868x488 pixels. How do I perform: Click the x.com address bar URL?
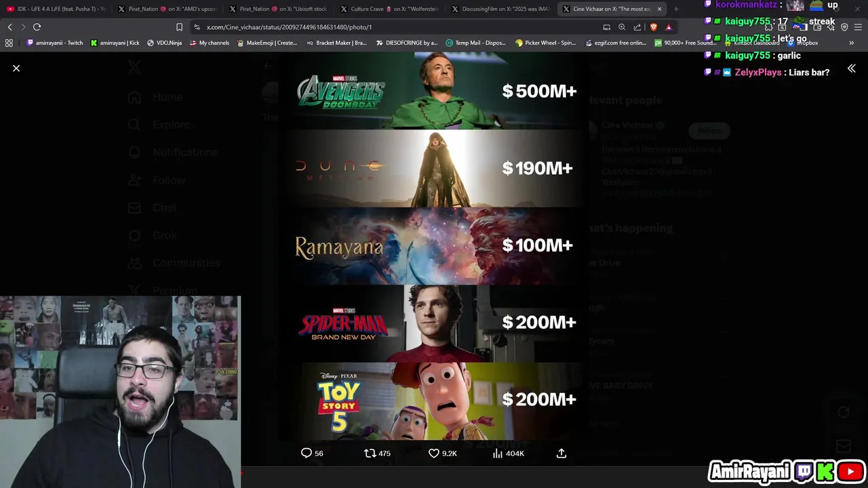289,27
